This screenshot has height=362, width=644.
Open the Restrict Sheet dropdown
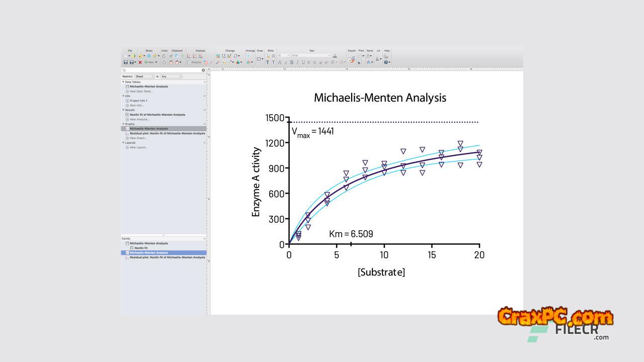click(x=144, y=76)
